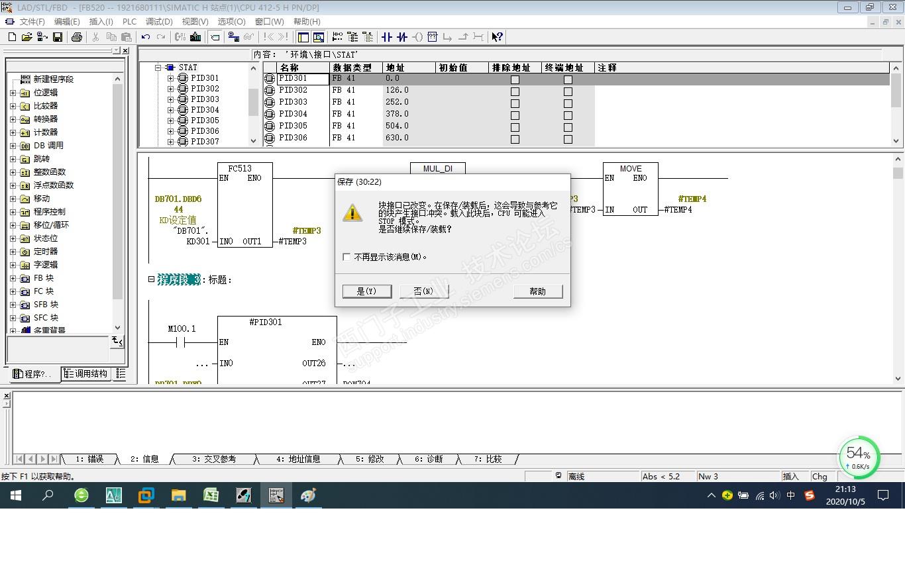Click 是(Y) to continue saving
Image resolution: width=905 pixels, height=588 pixels.
coord(367,291)
